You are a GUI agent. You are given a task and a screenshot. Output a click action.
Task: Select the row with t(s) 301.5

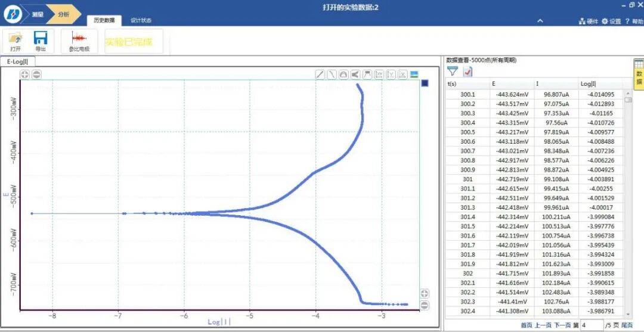(x=534, y=226)
